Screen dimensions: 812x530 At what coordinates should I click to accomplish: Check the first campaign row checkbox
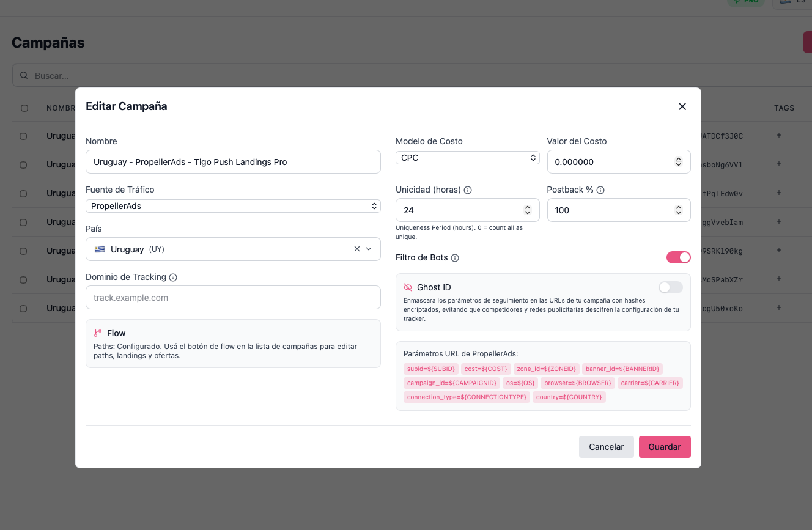tap(23, 136)
